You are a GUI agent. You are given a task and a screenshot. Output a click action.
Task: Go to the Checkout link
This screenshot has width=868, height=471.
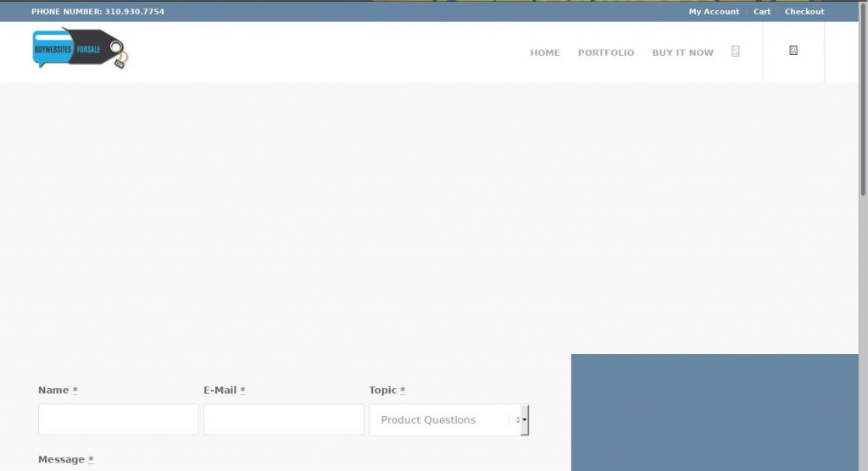(x=804, y=12)
